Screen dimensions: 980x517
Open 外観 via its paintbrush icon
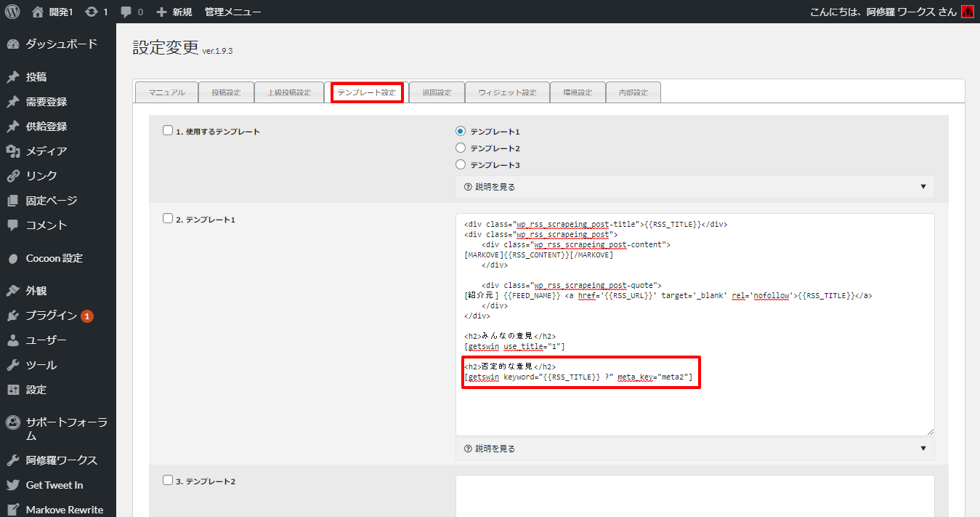pos(12,291)
